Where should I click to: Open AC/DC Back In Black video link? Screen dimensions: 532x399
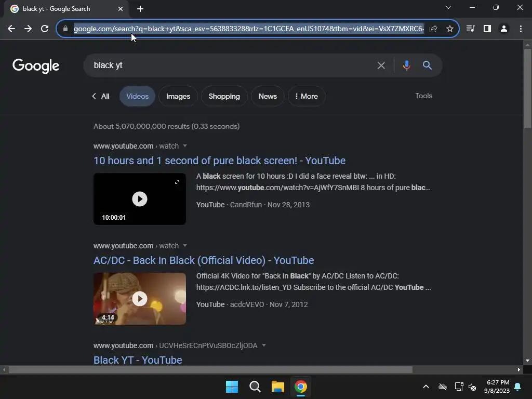coord(204,260)
